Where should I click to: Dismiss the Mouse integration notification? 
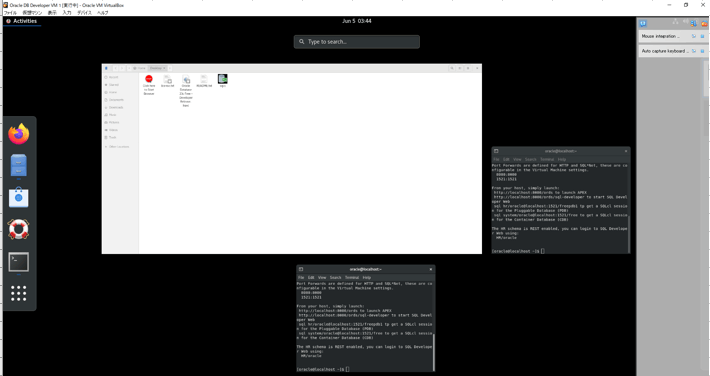(x=703, y=36)
